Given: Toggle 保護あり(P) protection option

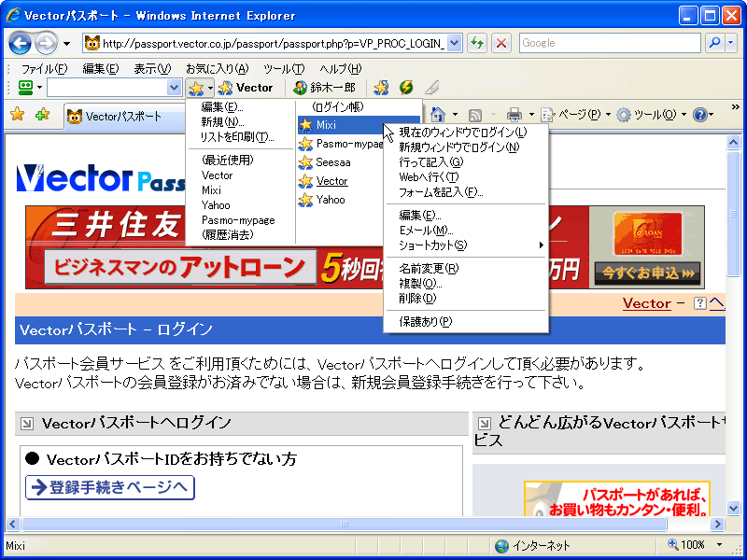Looking at the screenshot, I should [x=466, y=322].
